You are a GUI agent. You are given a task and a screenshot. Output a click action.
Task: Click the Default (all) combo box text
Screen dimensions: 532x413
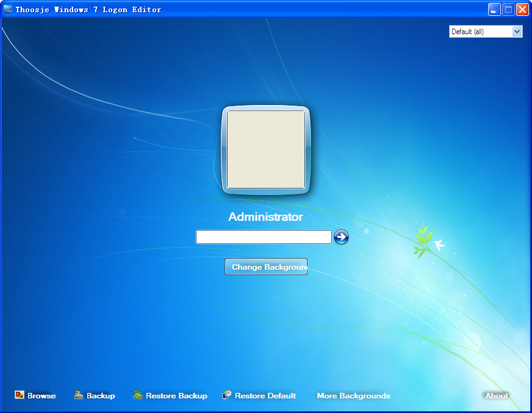tap(480, 31)
